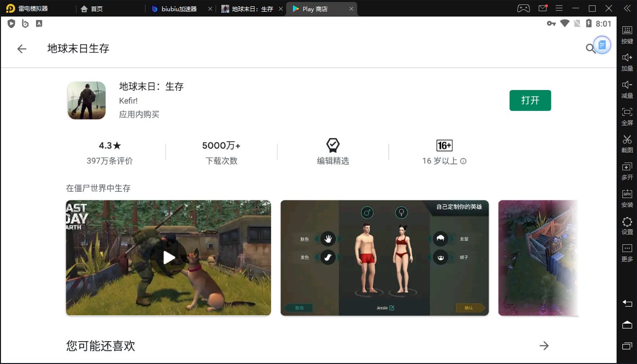
Task: Open the gamepad icon in title bar
Action: coord(523,8)
